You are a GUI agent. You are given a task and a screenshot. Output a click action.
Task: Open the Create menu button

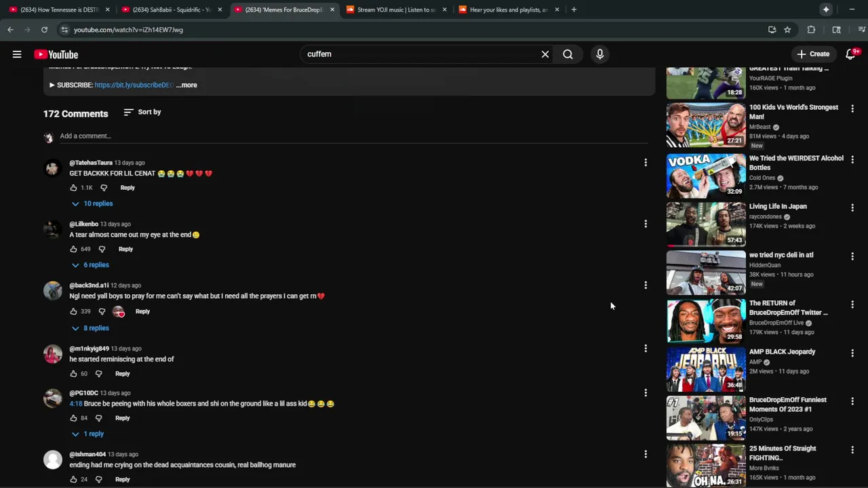(x=813, y=54)
